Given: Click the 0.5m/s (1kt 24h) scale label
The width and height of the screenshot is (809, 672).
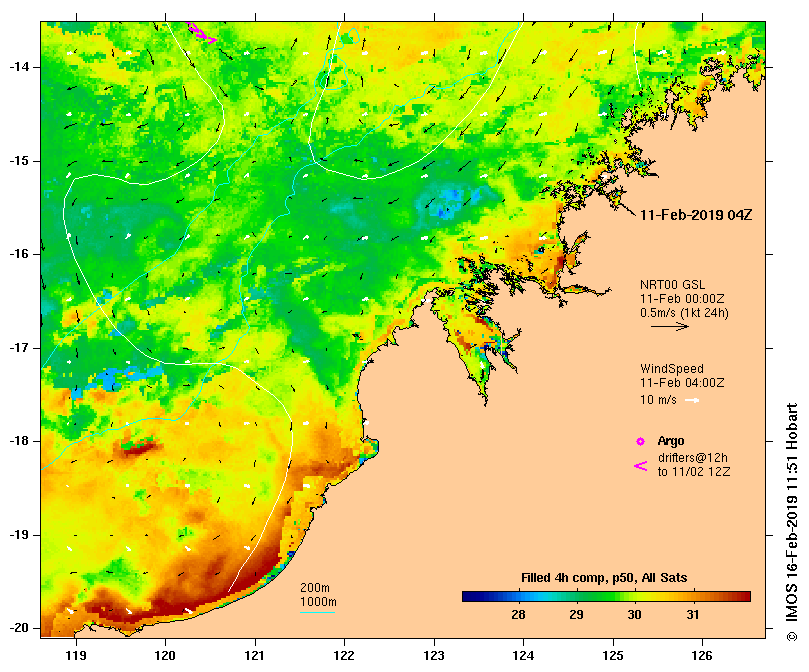Looking at the screenshot, I should (684, 313).
